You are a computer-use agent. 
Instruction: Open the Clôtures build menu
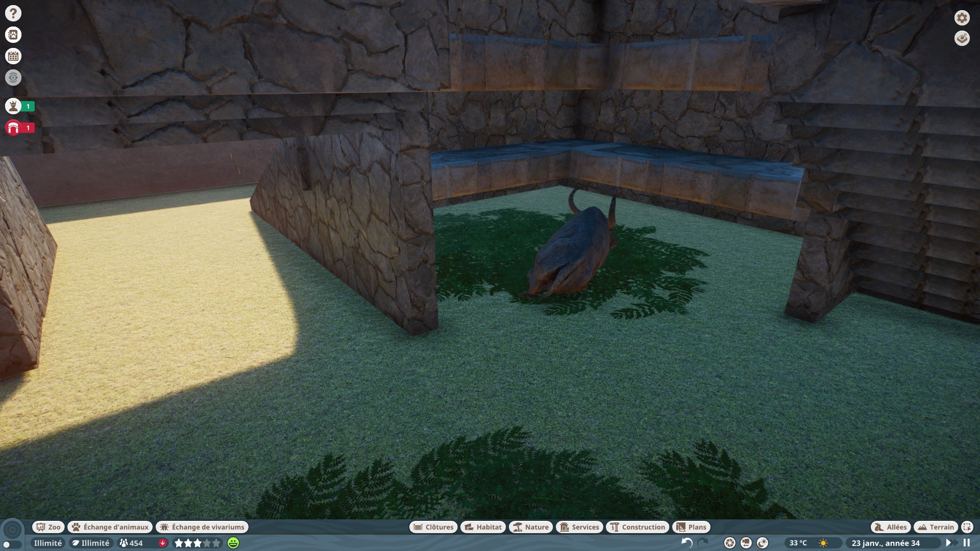pos(433,527)
